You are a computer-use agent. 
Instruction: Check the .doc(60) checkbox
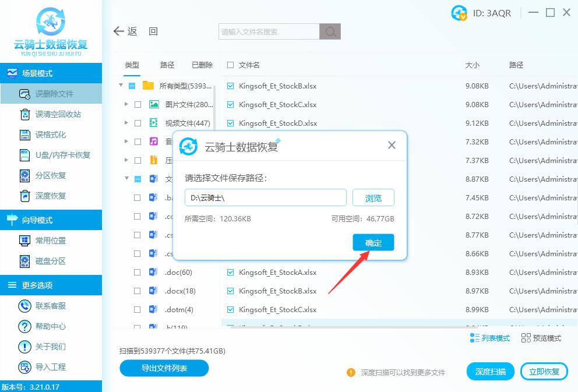pos(137,272)
